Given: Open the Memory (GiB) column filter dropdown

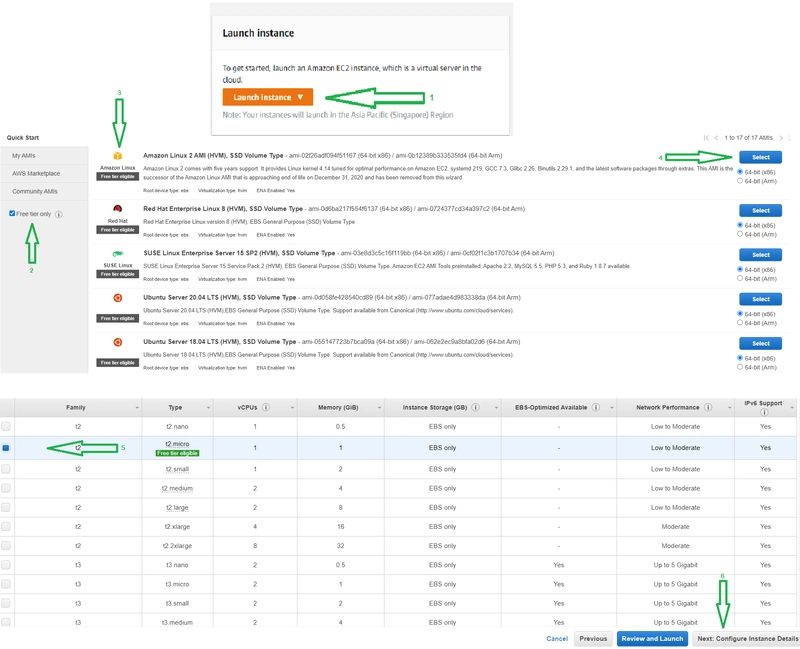Looking at the screenshot, I should pos(379,408).
